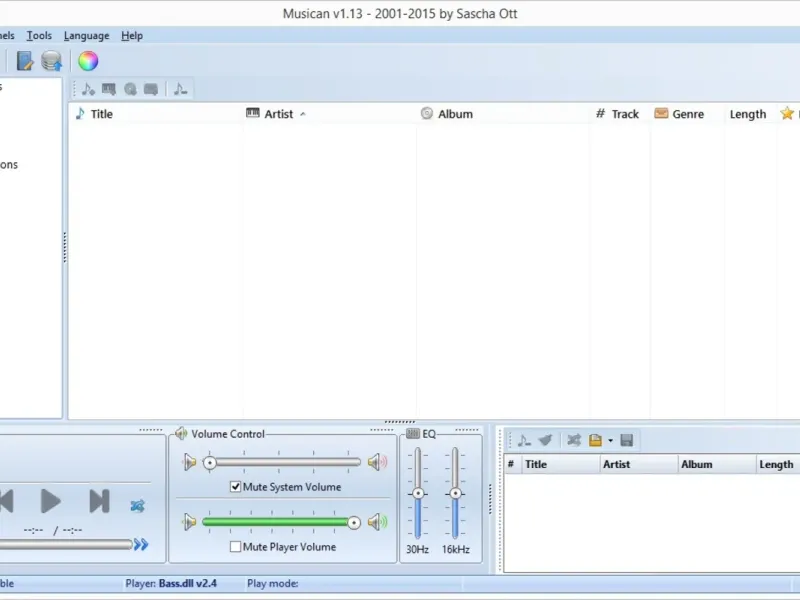Sort library by Genre column
The height and width of the screenshot is (600, 800).
coord(687,114)
